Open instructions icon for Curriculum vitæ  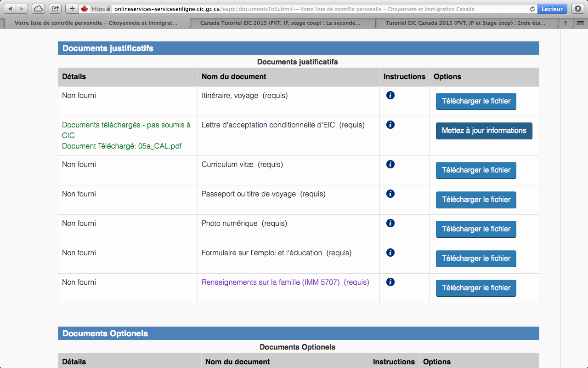(390, 164)
